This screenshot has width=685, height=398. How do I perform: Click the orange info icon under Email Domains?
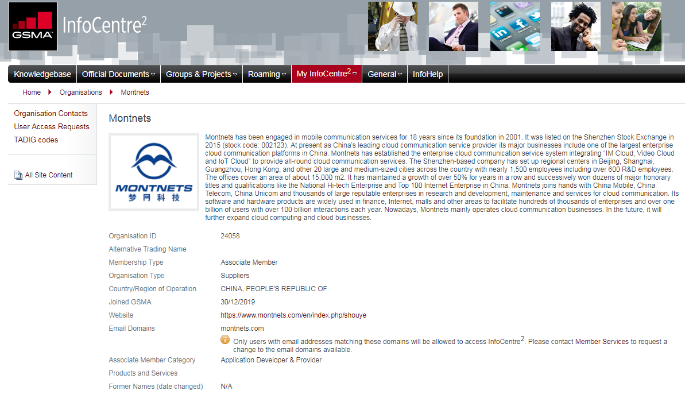[225, 340]
